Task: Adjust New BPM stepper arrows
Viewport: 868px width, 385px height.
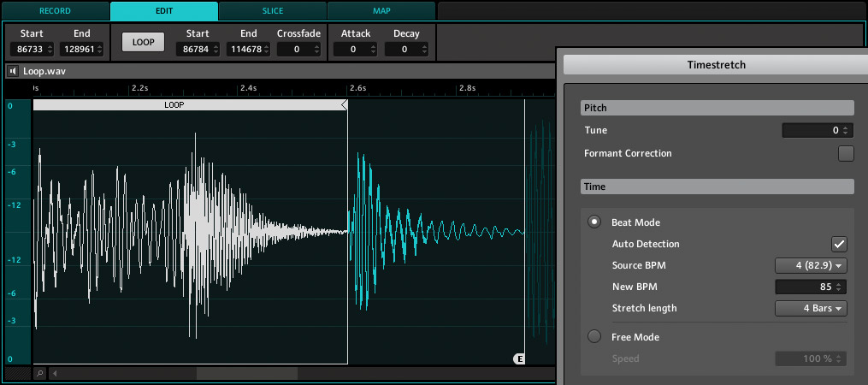Action: tap(841, 287)
